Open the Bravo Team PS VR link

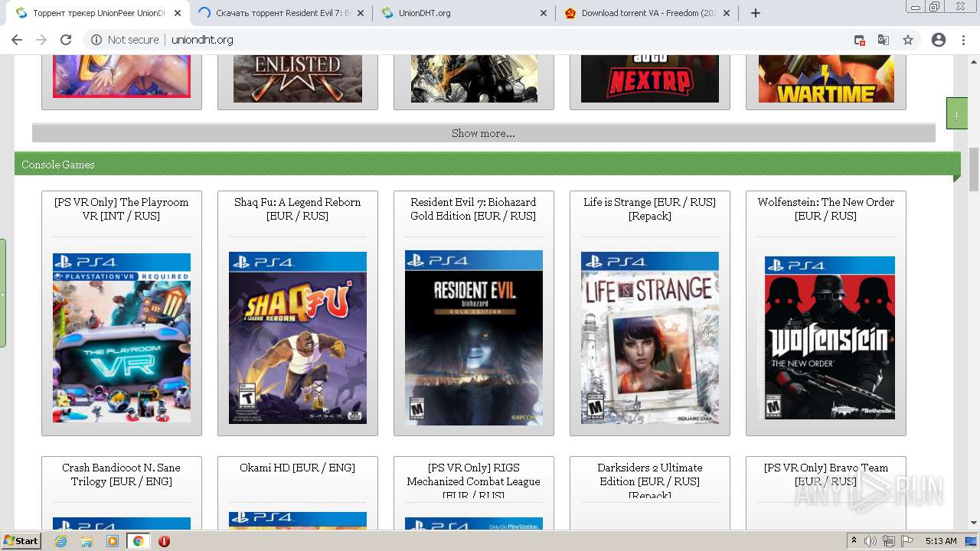coord(825,474)
